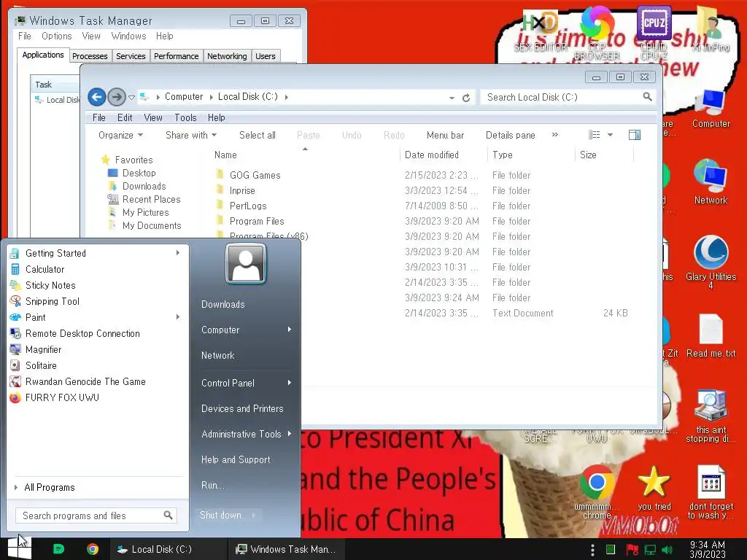Screen dimensions: 747x560
Task: Go forward with the Explorer forward arrow
Action: pyautogui.click(x=116, y=97)
